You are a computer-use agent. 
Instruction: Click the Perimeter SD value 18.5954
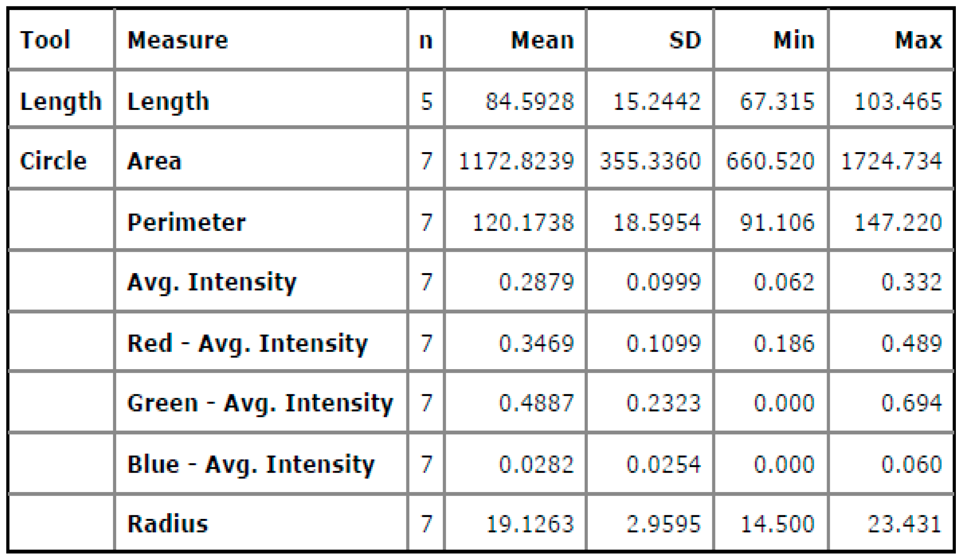657,222
